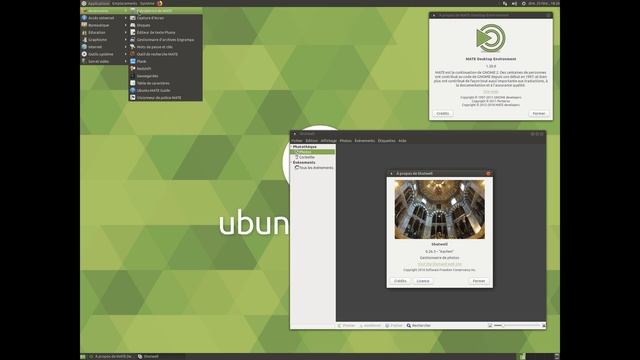
Task: Launch the Redshift application icon
Action: pos(133,69)
